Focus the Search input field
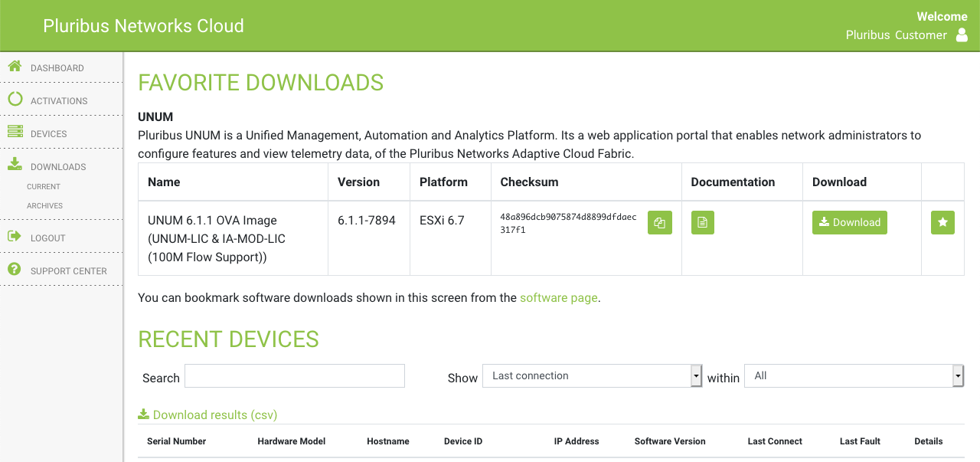 [295, 375]
